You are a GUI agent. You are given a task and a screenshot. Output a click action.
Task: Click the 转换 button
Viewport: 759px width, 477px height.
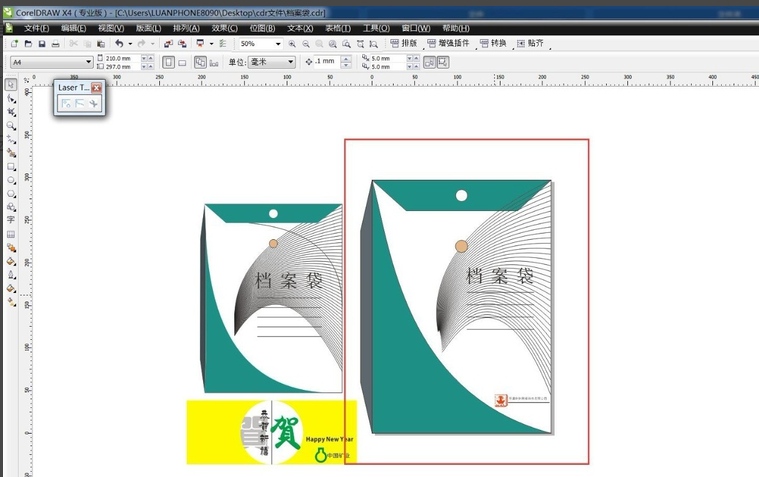pyautogui.click(x=493, y=44)
